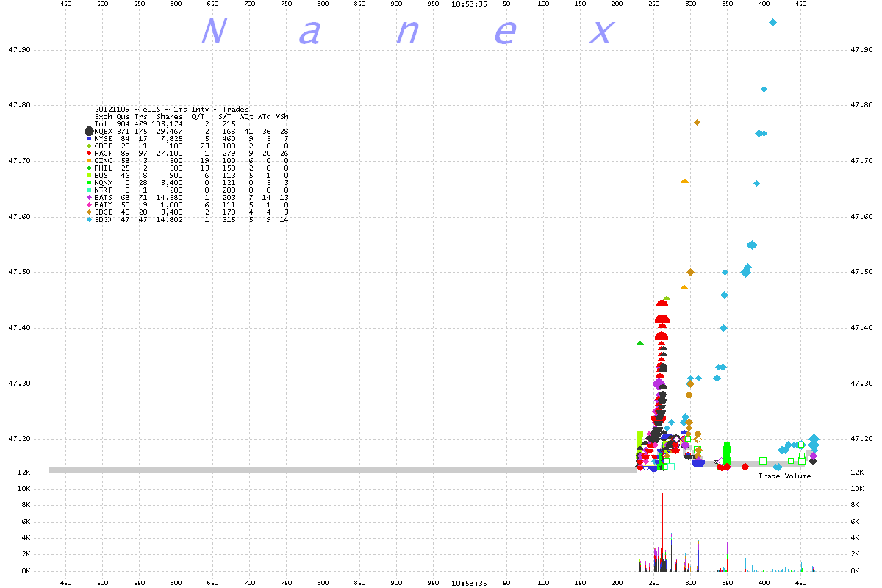
Task: Click the '0K' label on right volume axis
Action: click(856, 571)
